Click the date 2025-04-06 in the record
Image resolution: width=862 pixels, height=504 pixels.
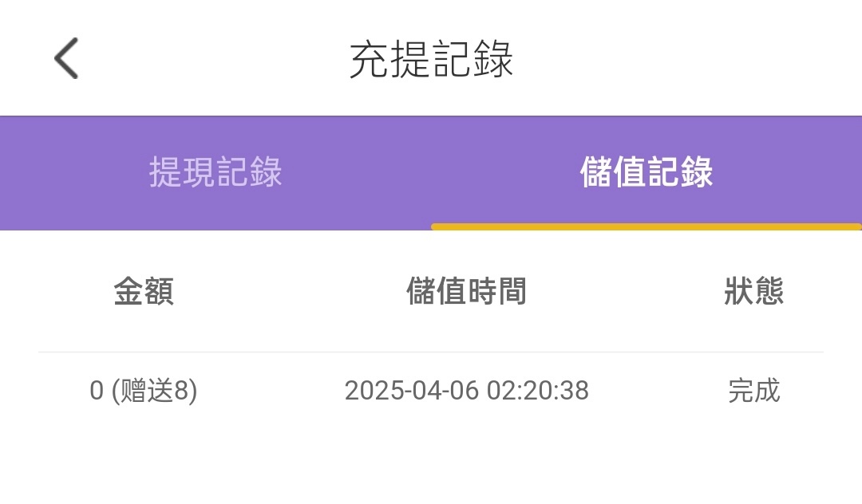(x=411, y=391)
